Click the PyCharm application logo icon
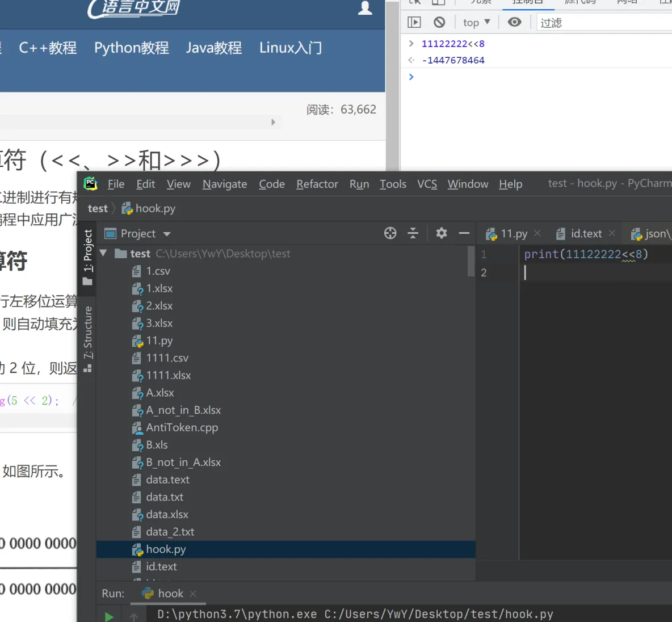This screenshot has height=622, width=672. (x=90, y=184)
